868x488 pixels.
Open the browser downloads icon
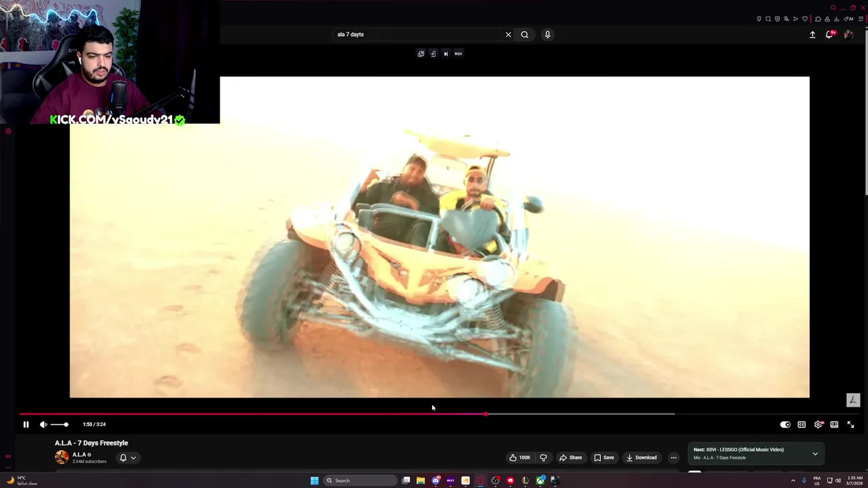[x=836, y=19]
